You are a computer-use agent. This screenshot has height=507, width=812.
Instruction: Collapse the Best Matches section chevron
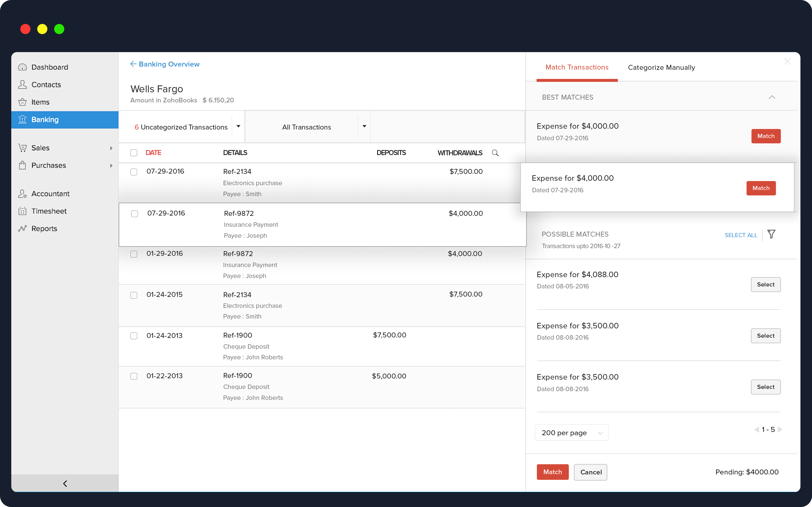pyautogui.click(x=772, y=97)
